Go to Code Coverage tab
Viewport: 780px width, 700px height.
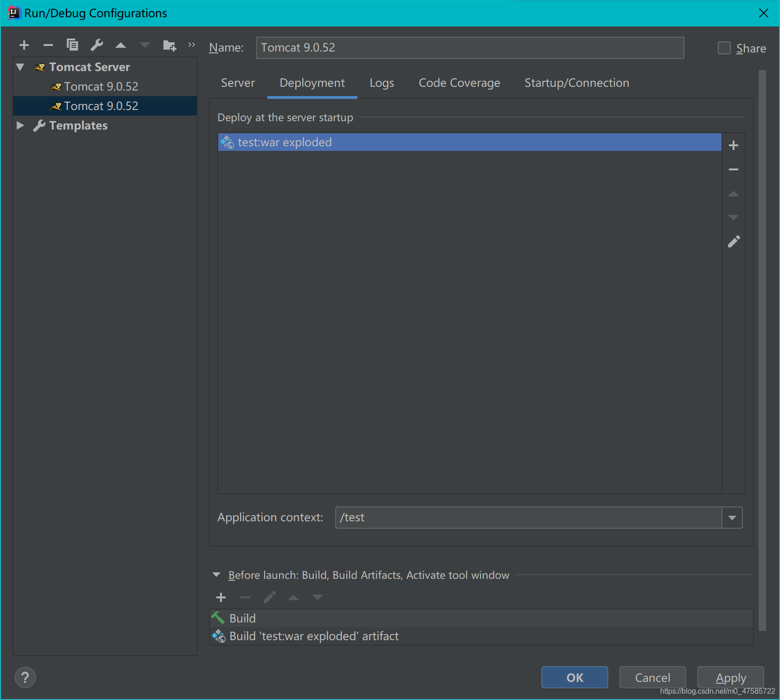coord(459,83)
